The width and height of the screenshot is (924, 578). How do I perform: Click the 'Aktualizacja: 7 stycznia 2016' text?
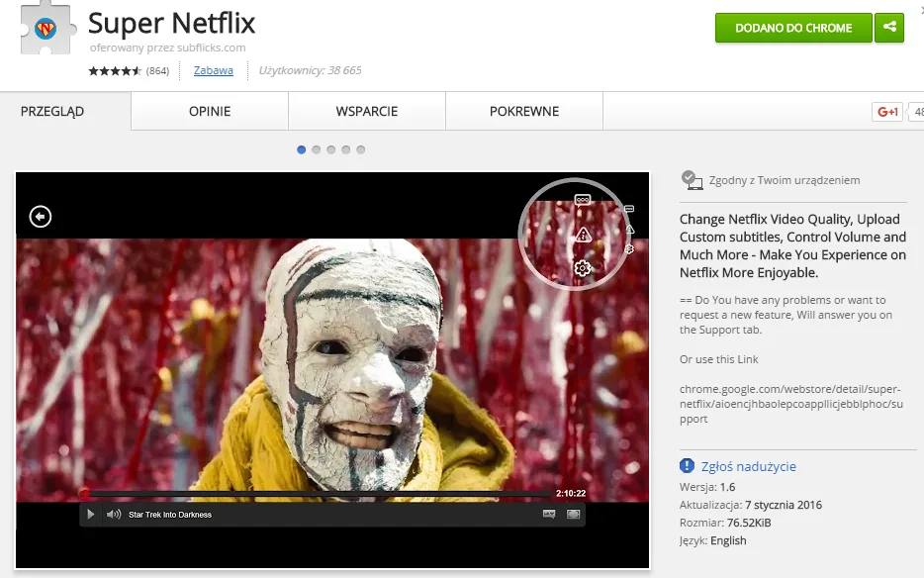coord(751,505)
